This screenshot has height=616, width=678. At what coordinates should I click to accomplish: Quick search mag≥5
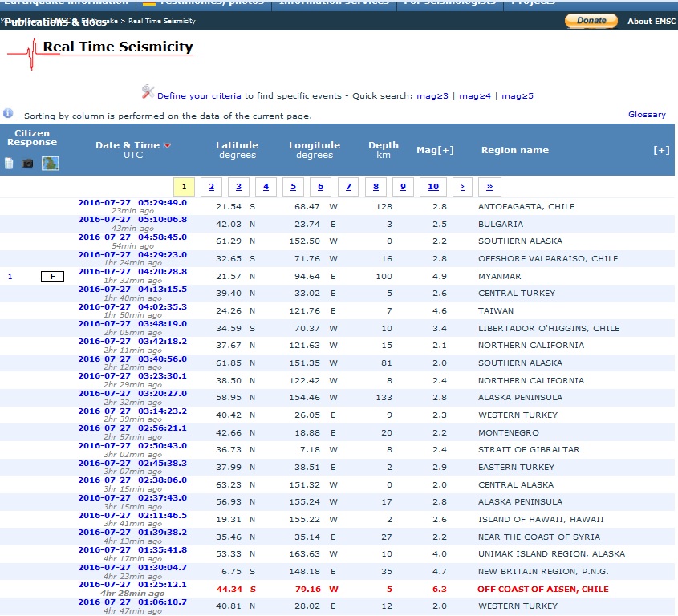[x=518, y=96]
